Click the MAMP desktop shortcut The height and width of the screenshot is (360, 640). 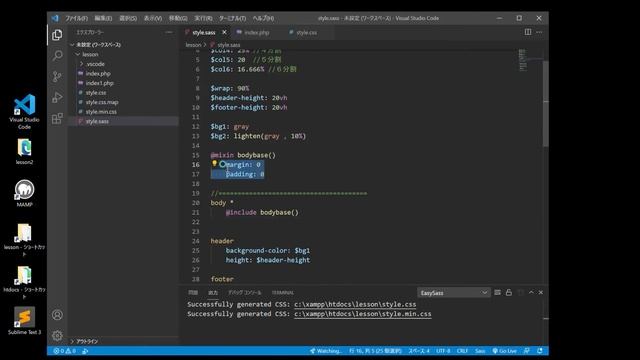click(24, 193)
